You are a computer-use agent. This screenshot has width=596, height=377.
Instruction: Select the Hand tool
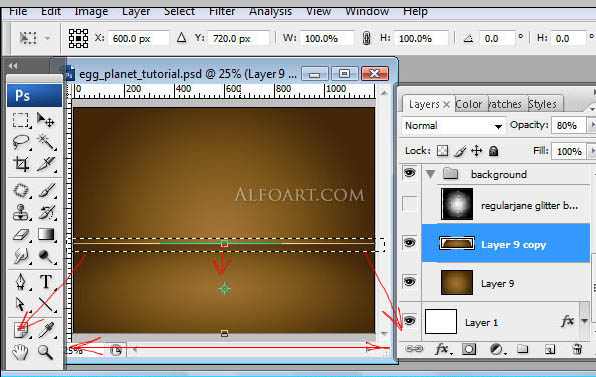point(21,352)
